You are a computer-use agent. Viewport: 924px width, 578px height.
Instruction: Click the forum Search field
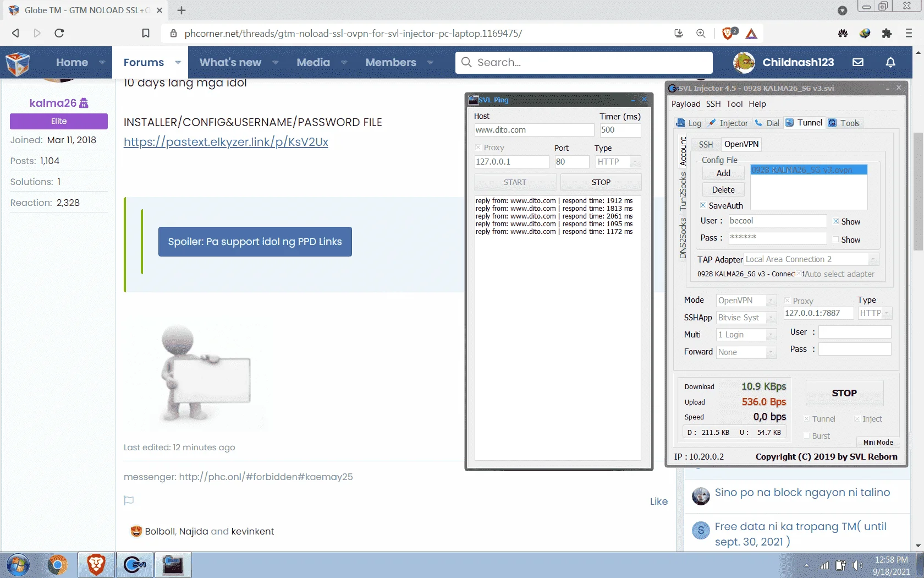coord(584,62)
